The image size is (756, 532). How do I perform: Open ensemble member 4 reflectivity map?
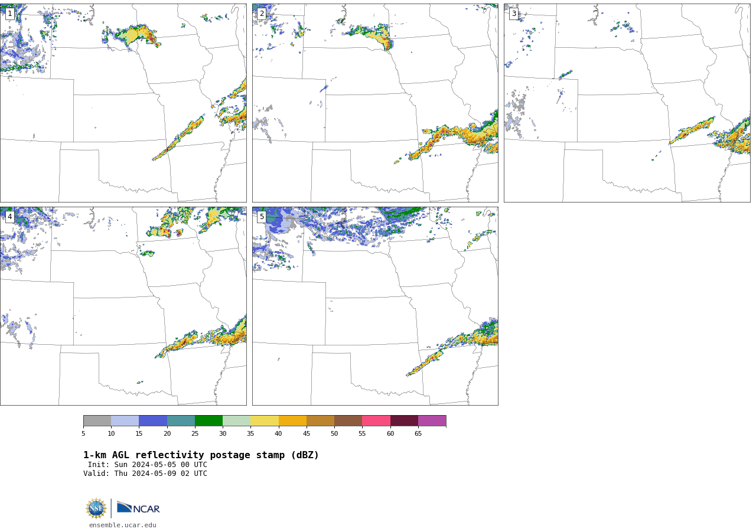(x=123, y=306)
